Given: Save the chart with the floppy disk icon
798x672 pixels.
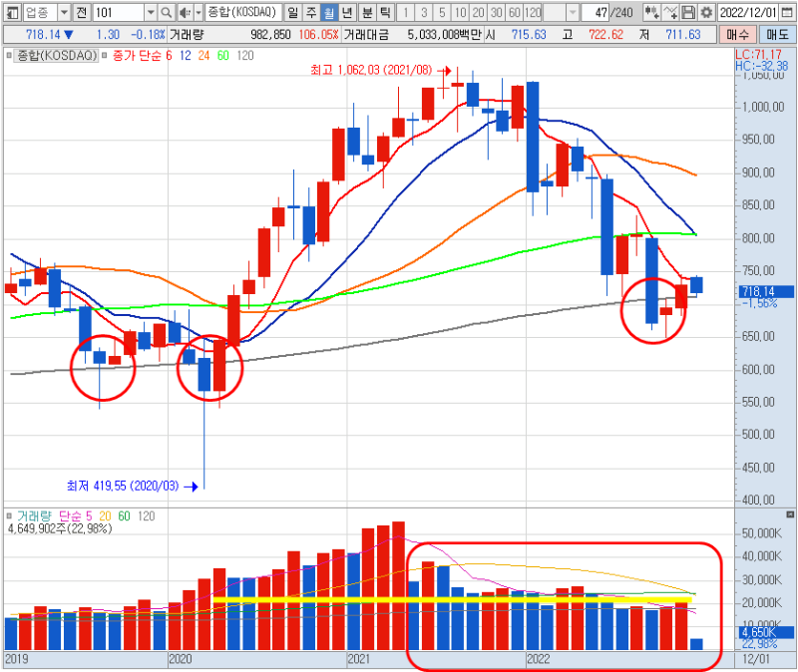Looking at the screenshot, I should coord(688,12).
